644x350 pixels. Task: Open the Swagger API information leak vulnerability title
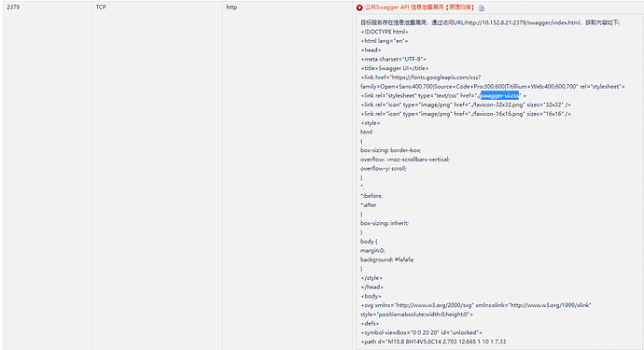click(x=420, y=7)
